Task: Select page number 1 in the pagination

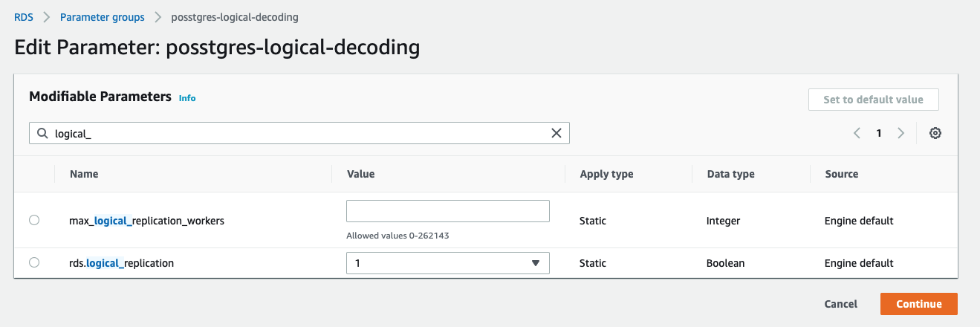Action: 879,133
